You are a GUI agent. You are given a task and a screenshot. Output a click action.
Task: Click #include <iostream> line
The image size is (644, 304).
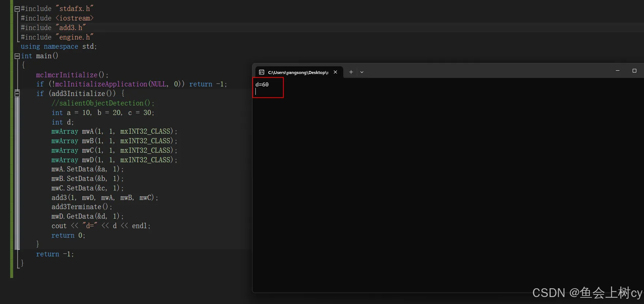[x=57, y=18]
